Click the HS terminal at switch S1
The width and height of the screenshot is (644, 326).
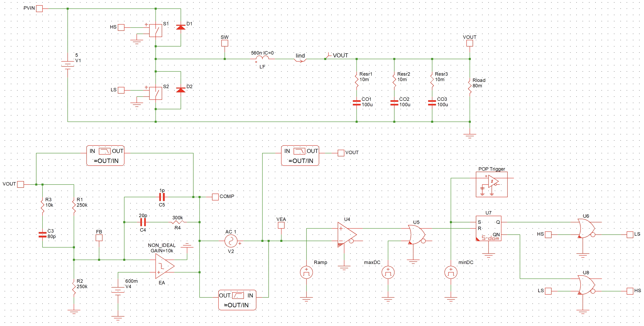(x=121, y=27)
